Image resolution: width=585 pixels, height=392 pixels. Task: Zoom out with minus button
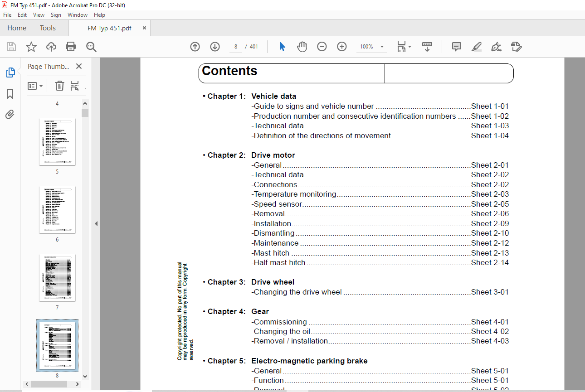click(322, 47)
